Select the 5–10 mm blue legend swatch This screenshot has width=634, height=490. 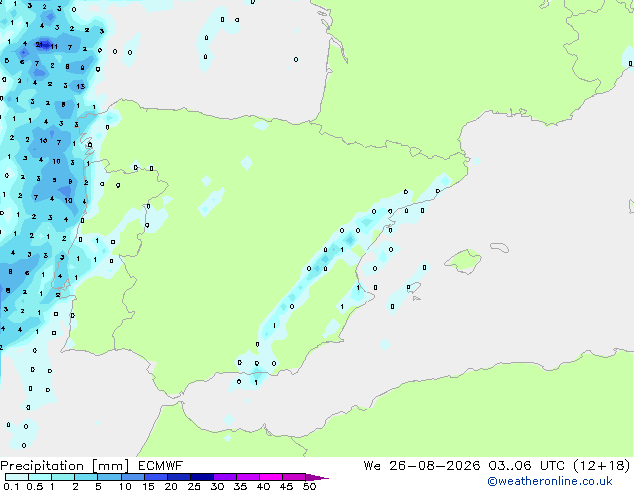[x=110, y=477]
